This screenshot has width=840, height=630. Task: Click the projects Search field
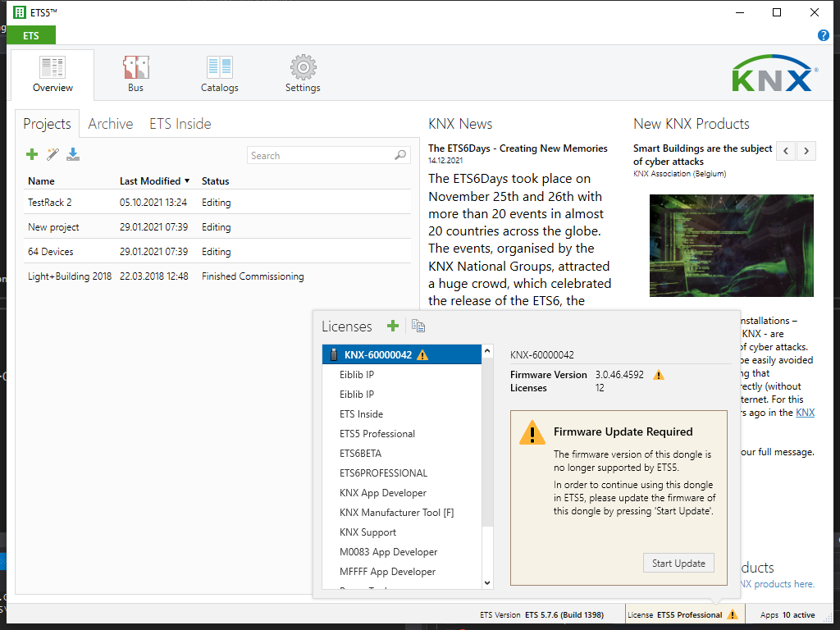[x=328, y=155]
